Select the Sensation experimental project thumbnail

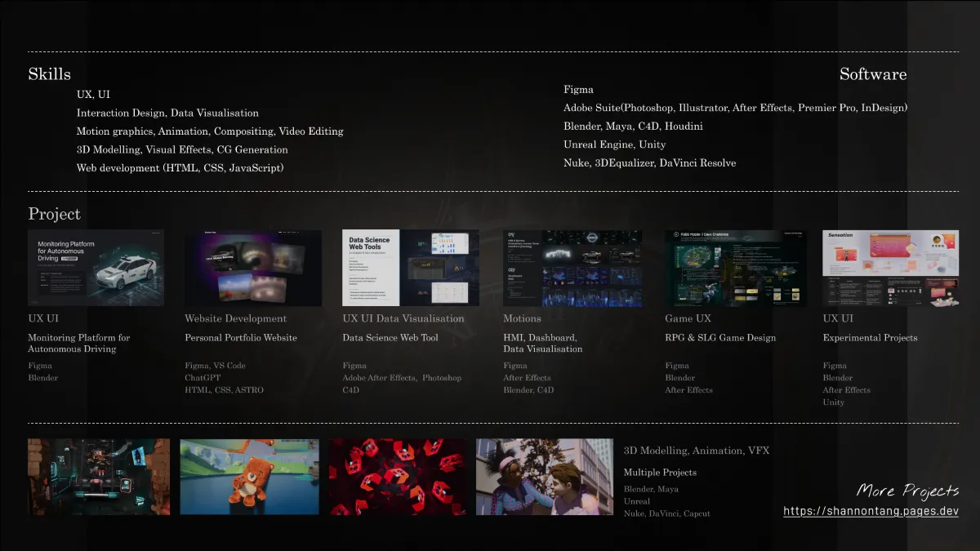[x=889, y=268]
